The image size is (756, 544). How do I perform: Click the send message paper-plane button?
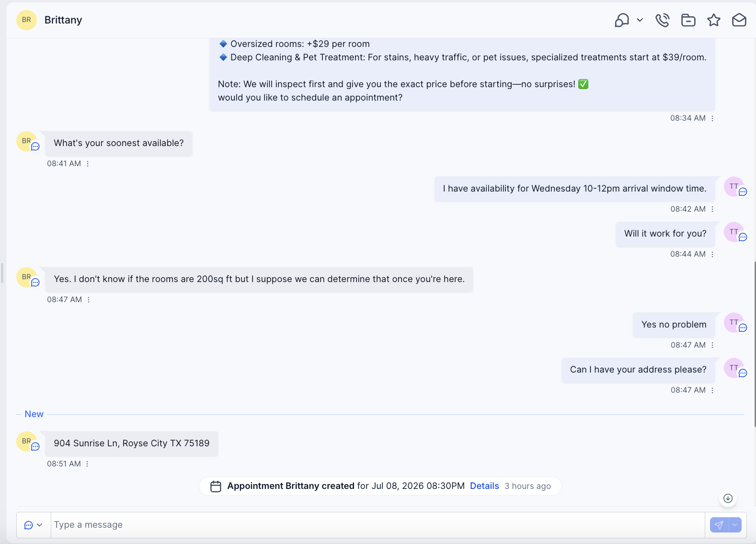tap(719, 525)
